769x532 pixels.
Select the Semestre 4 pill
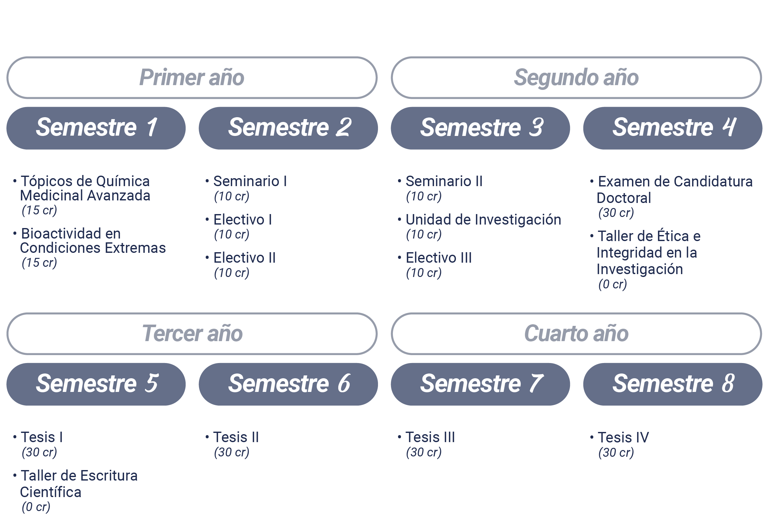click(x=673, y=128)
